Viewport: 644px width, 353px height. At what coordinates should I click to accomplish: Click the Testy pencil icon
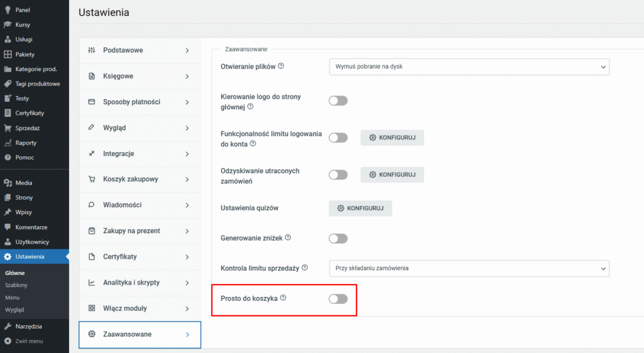click(8, 99)
